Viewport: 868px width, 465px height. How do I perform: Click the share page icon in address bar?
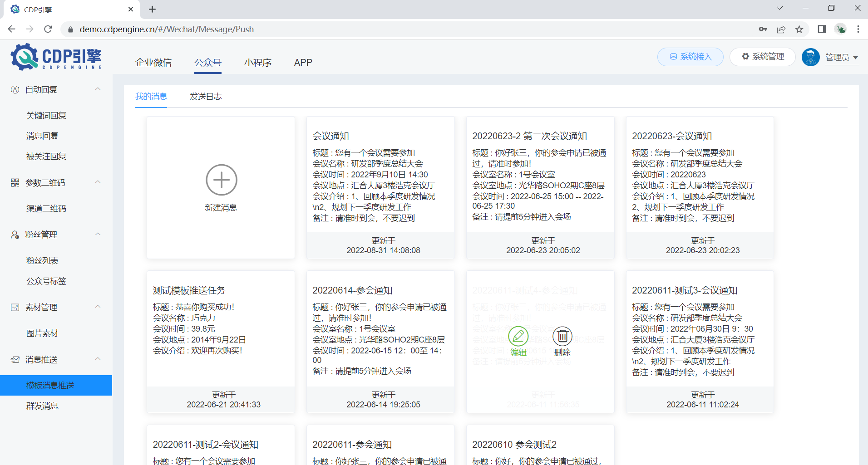781,29
